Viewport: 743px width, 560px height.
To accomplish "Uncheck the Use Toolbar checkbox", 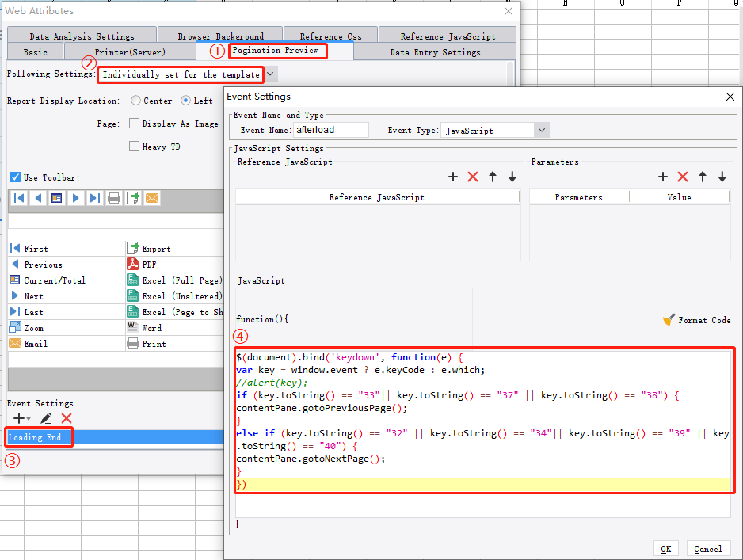I will click(15, 177).
